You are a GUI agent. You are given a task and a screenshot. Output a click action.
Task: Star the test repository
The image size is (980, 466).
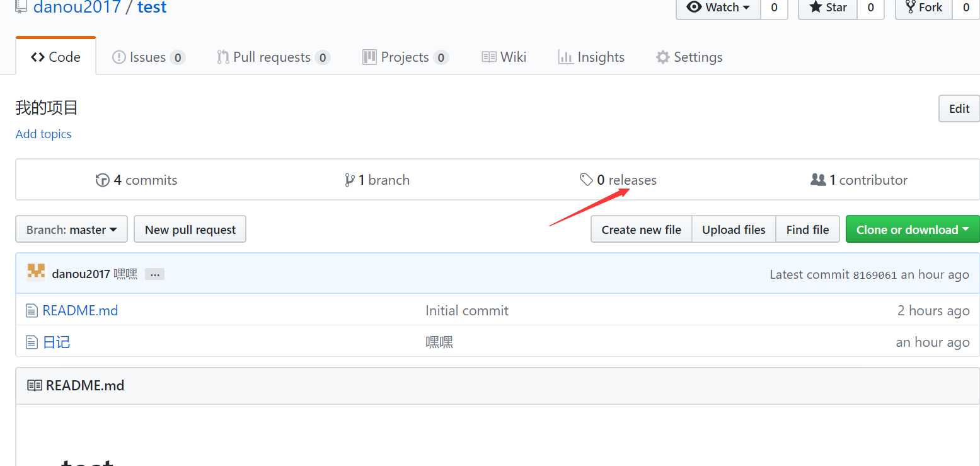[x=828, y=8]
